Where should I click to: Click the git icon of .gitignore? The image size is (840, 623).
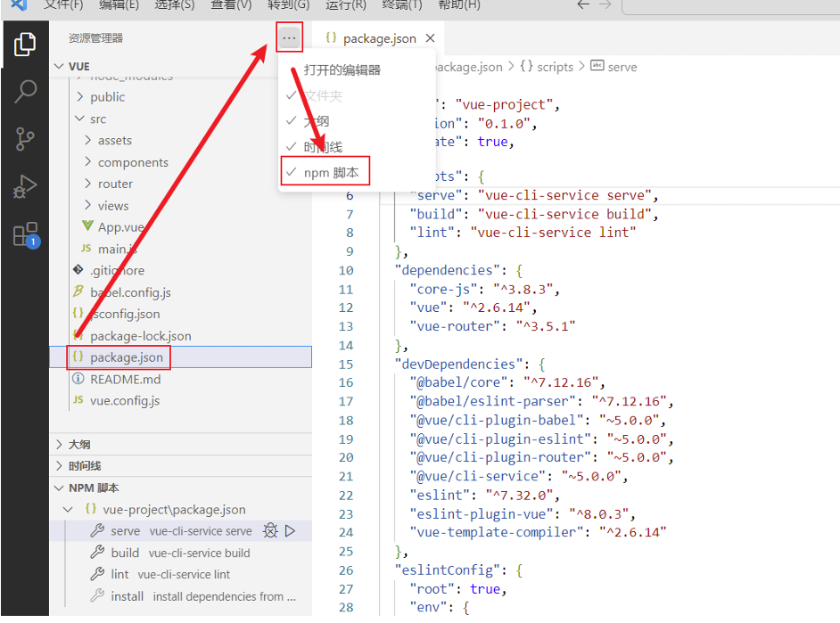click(x=78, y=269)
